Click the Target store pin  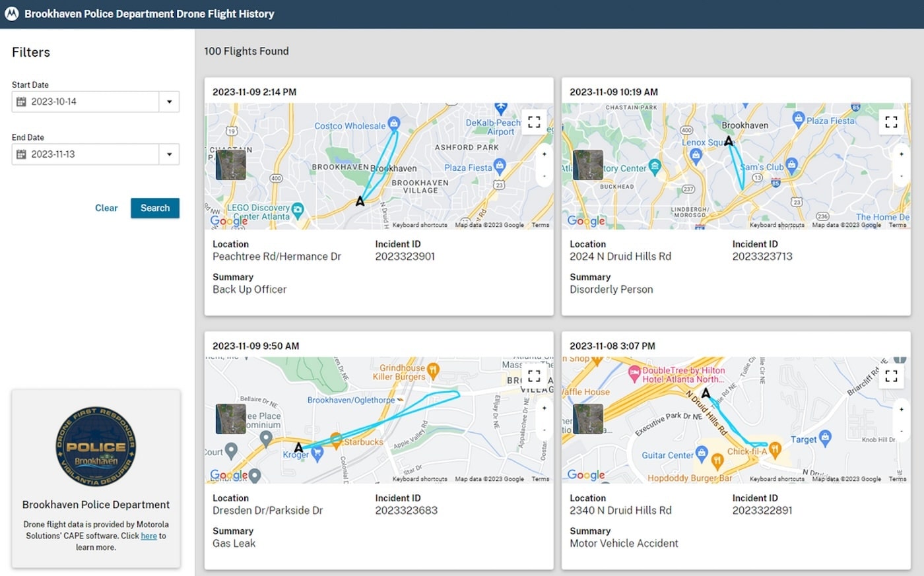click(x=825, y=437)
